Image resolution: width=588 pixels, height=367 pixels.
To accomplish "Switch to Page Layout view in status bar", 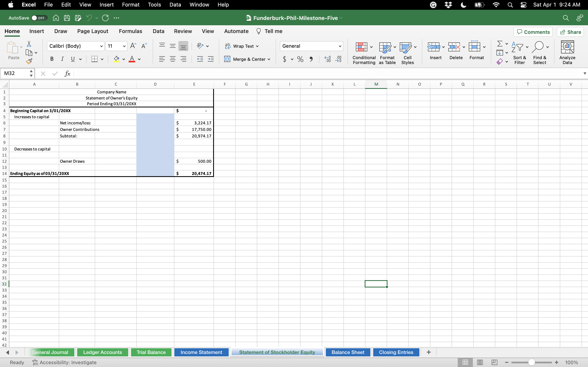I will pos(480,362).
